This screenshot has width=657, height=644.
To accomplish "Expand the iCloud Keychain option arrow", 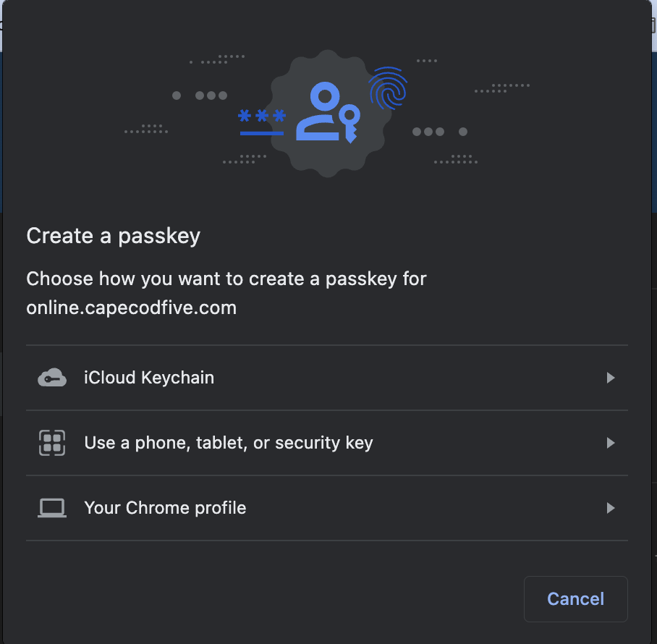I will click(x=611, y=378).
